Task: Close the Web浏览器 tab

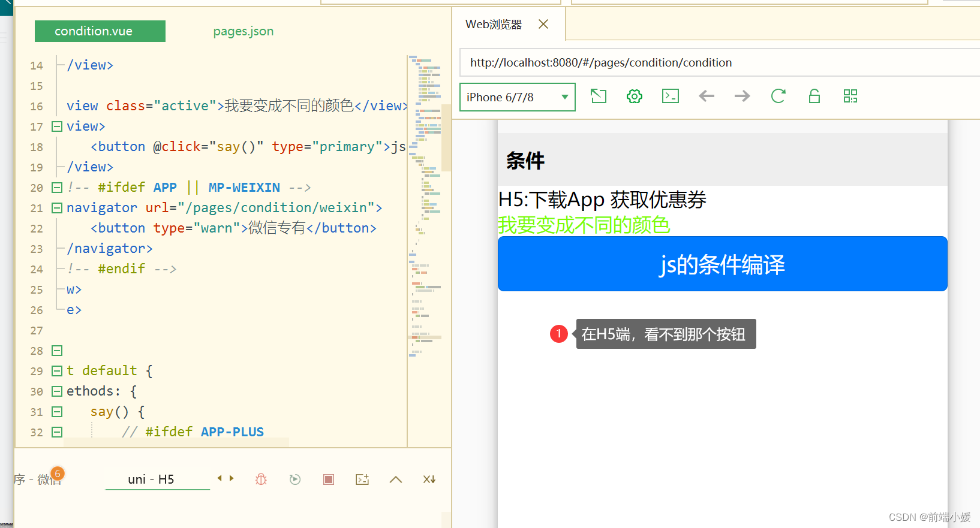Action: coord(543,24)
